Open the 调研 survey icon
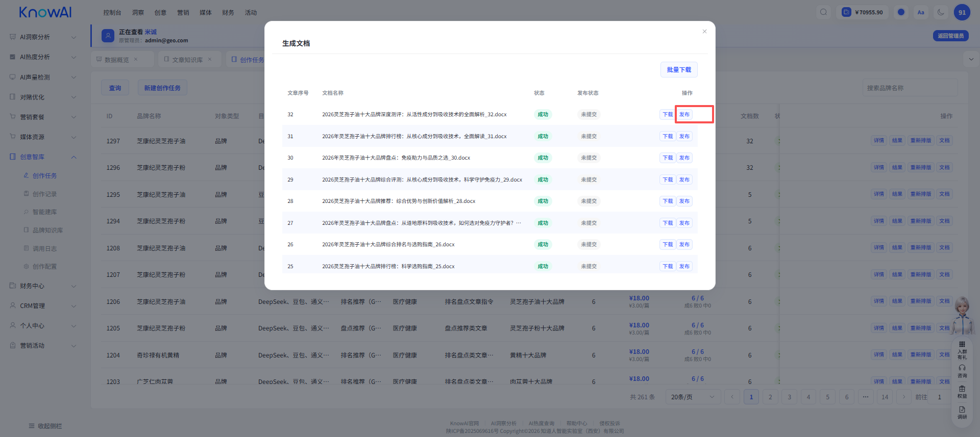 pyautogui.click(x=962, y=413)
